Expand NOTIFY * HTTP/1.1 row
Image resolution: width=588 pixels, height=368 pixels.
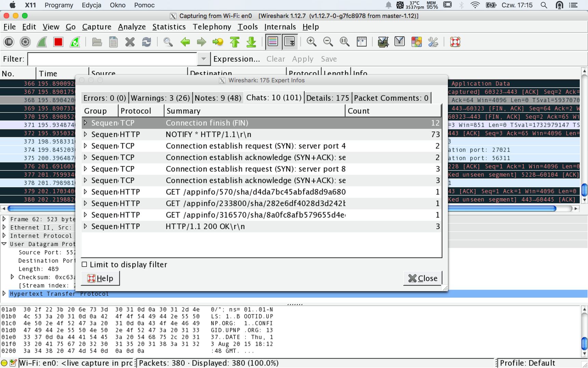[x=85, y=134]
